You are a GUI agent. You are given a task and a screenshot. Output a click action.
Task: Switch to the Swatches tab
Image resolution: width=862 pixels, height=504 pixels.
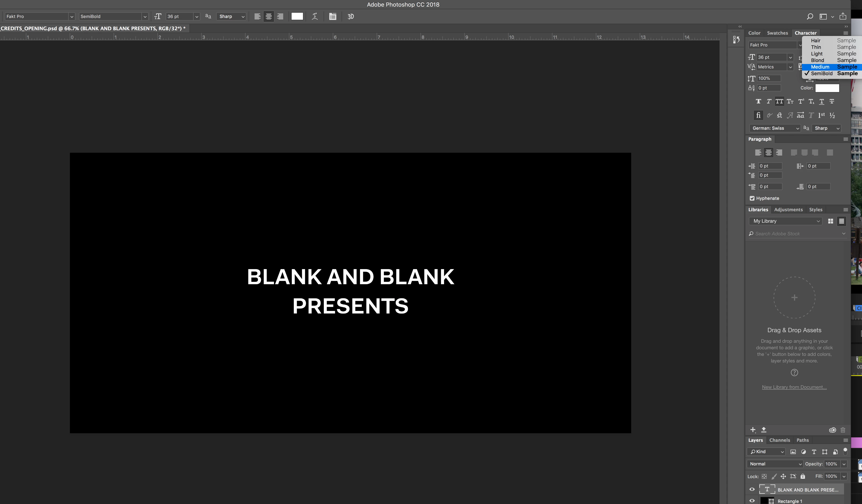coord(777,33)
